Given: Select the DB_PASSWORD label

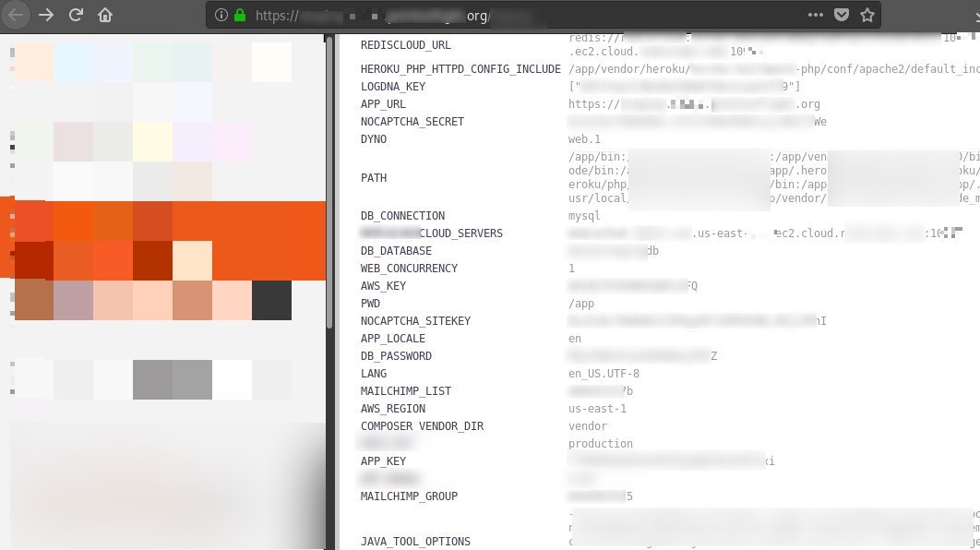Looking at the screenshot, I should [396, 355].
